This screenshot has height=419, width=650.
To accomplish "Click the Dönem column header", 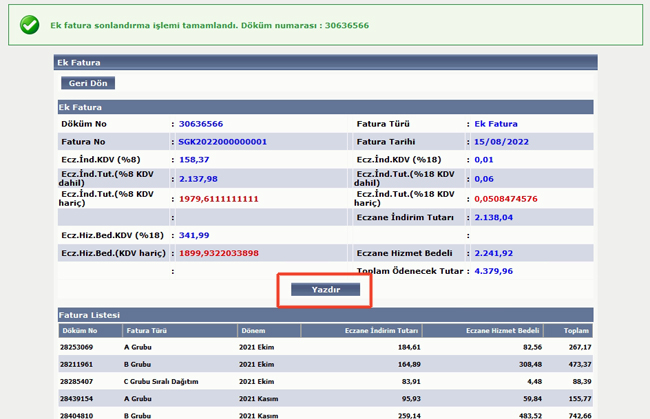I will [x=269, y=331].
